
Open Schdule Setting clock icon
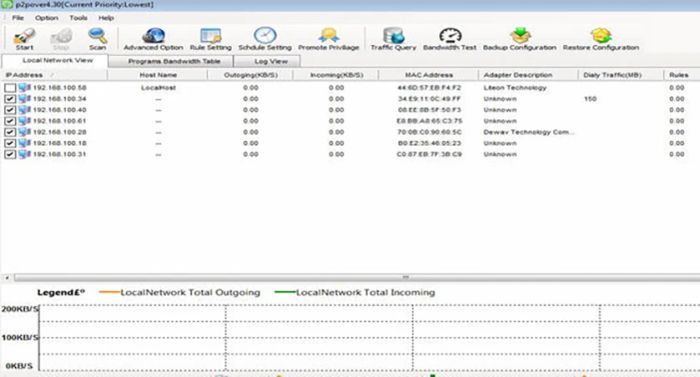265,35
